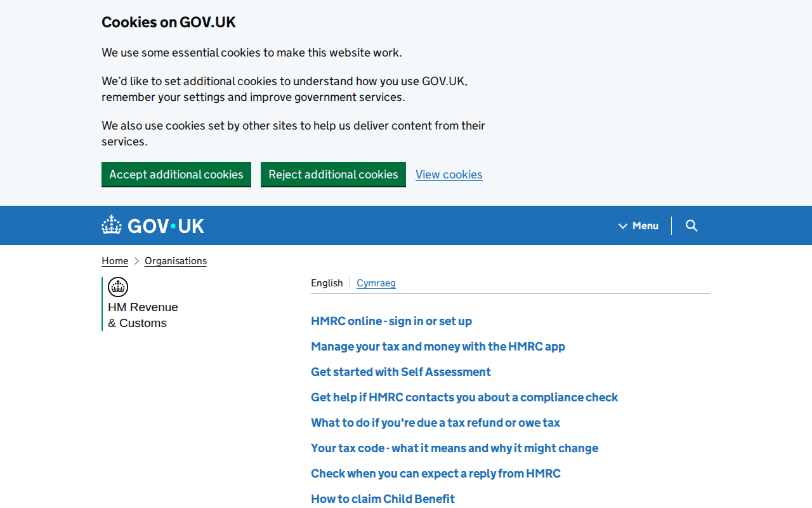Expand the Menu navigation dropdown

point(638,225)
